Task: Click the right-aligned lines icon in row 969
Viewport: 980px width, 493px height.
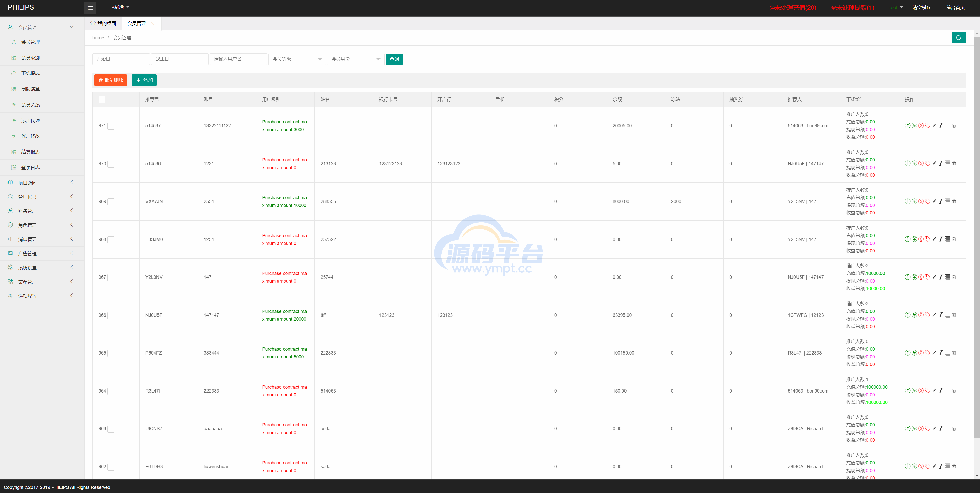Action: coord(947,201)
